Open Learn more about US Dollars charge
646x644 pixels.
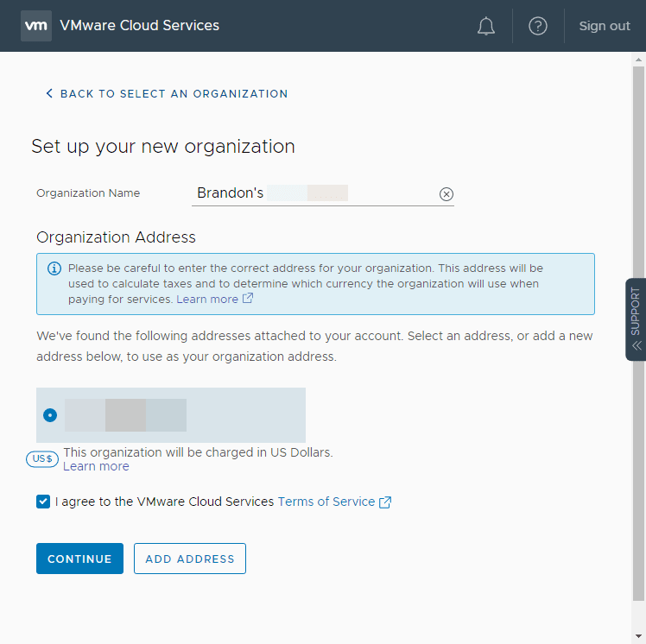tap(96, 466)
